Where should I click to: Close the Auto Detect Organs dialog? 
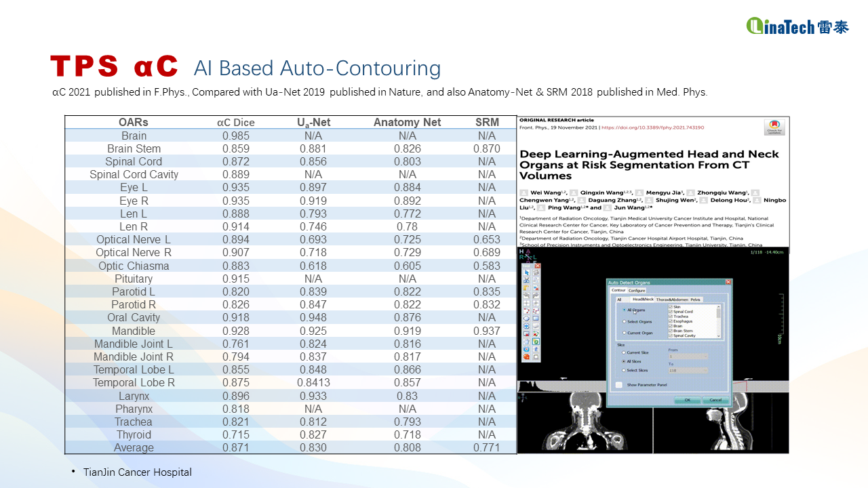coord(728,282)
